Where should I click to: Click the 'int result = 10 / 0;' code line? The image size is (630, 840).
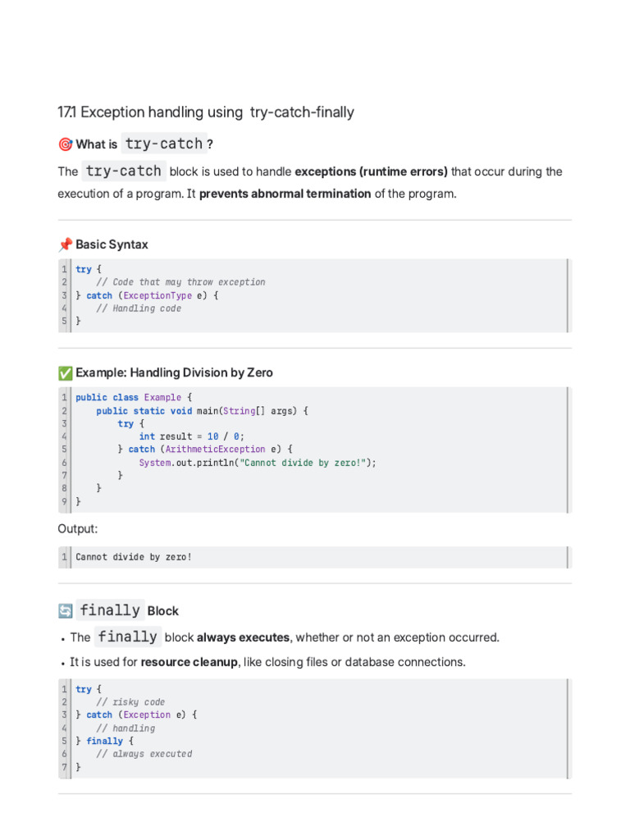[191, 436]
